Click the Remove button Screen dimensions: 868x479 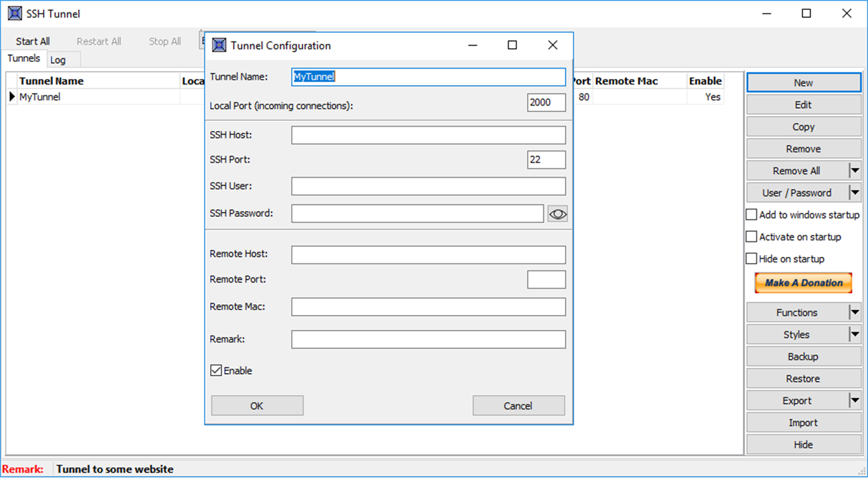pos(804,149)
